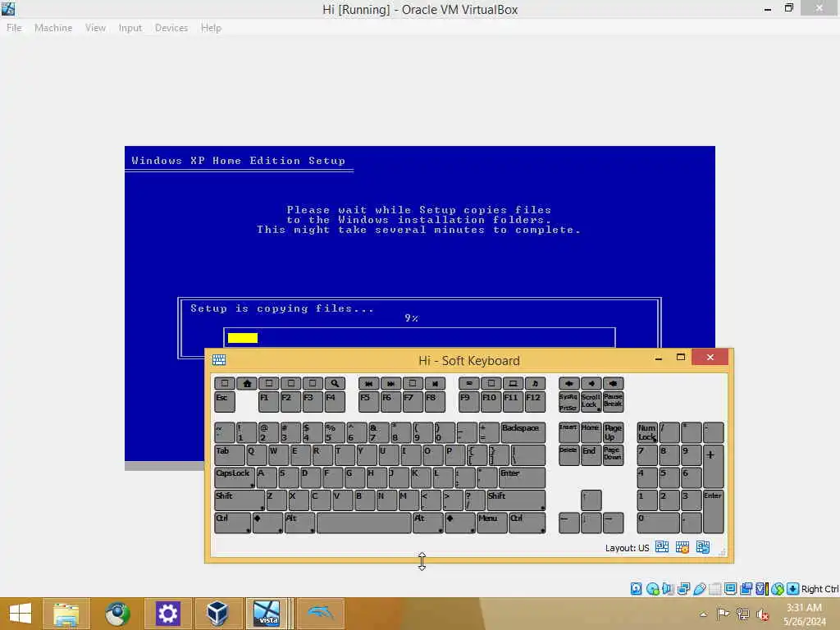This screenshot has width=840, height=630.
Task: Click the recording status icon
Action: point(746,589)
